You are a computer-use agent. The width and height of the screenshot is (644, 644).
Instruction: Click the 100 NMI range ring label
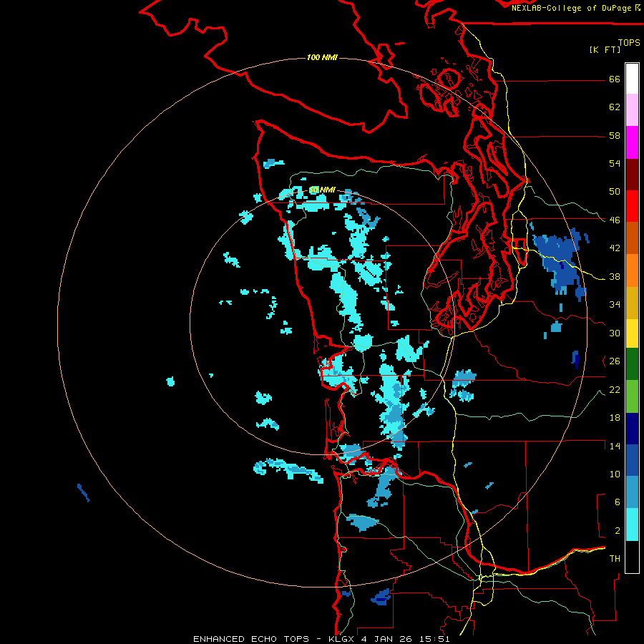pos(322,57)
